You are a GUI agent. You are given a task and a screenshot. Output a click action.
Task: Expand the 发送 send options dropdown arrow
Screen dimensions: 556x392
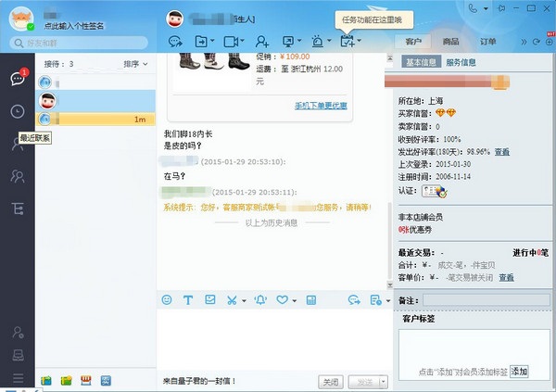[x=384, y=382]
